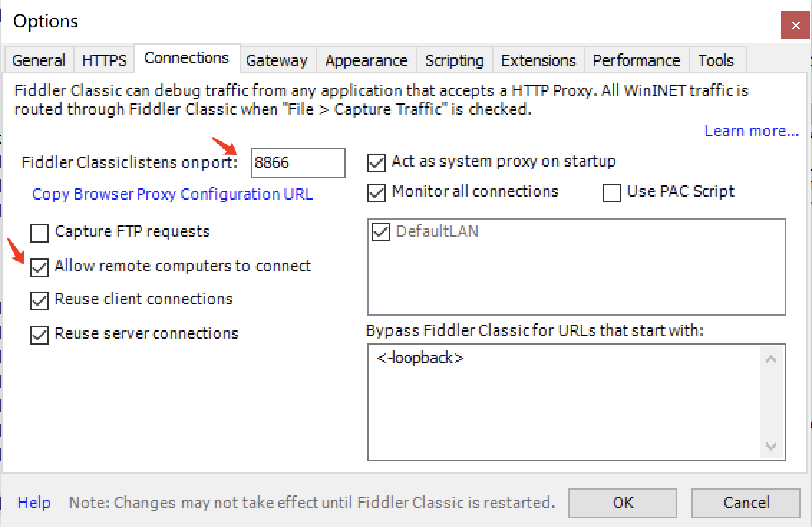The width and height of the screenshot is (812, 527).
Task: Select the Gateway tab
Action: (276, 60)
